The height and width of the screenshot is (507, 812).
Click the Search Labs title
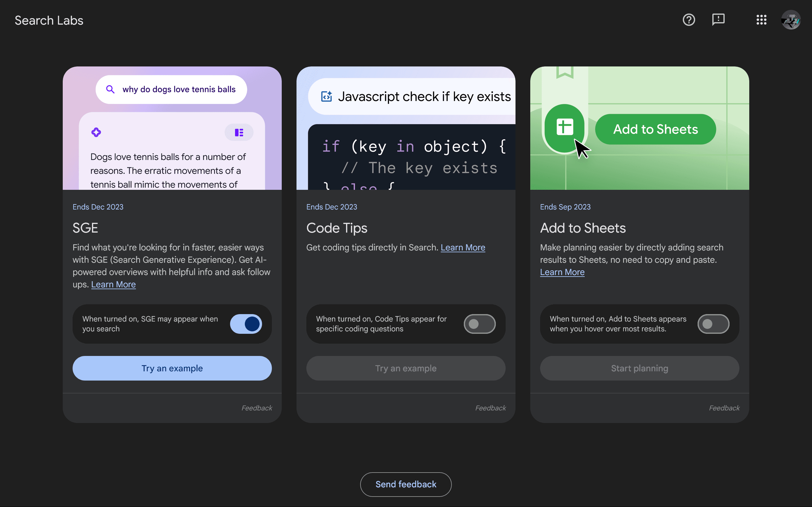(49, 20)
